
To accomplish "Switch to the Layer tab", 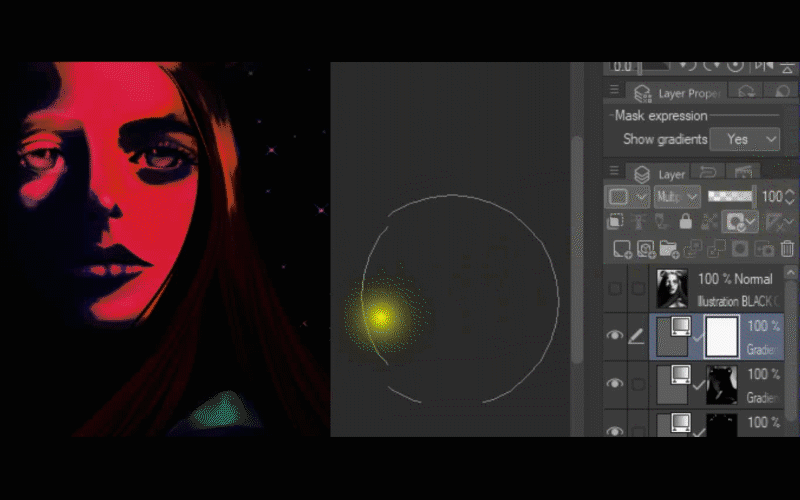I will [660, 174].
